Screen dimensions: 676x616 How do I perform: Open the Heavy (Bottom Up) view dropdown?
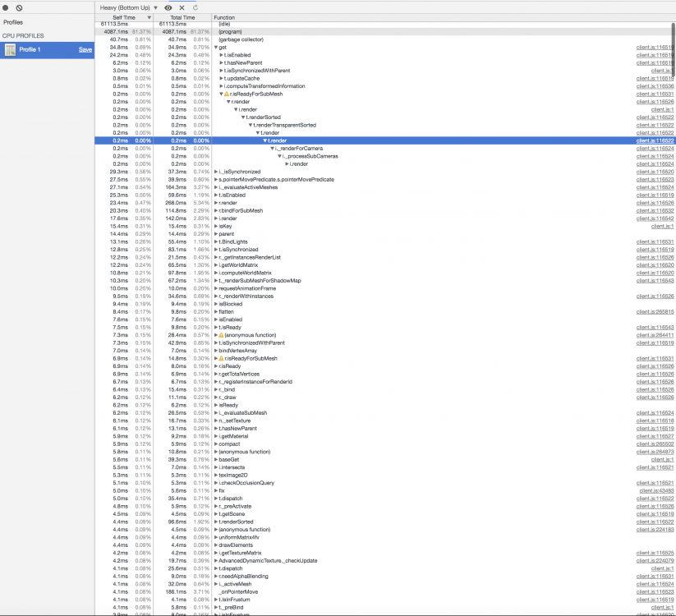(128, 7)
